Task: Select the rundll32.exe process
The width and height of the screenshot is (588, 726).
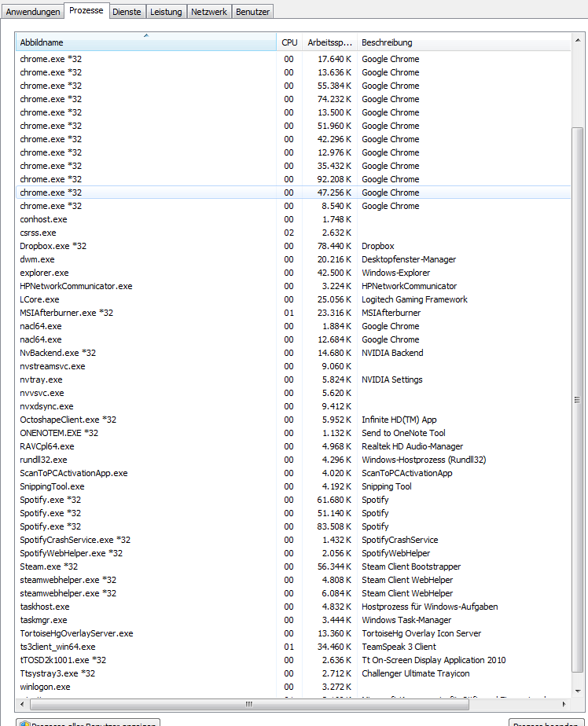Action: 293,460
